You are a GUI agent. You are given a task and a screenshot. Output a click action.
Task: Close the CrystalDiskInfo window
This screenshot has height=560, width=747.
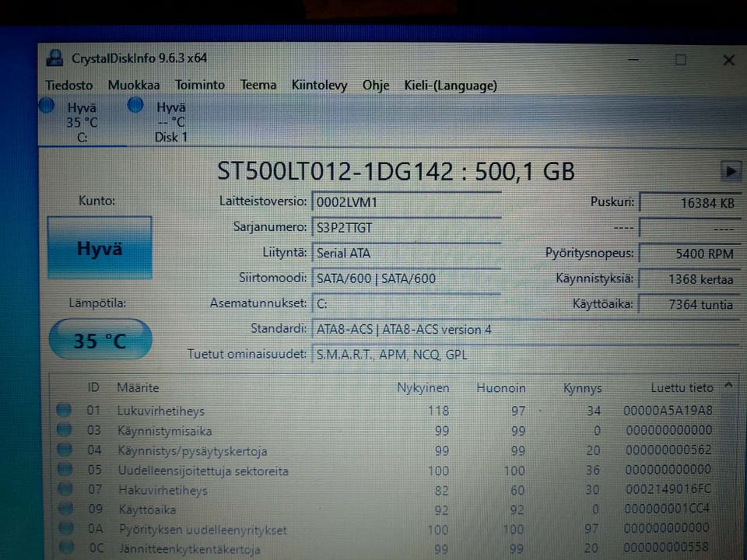coord(728,61)
